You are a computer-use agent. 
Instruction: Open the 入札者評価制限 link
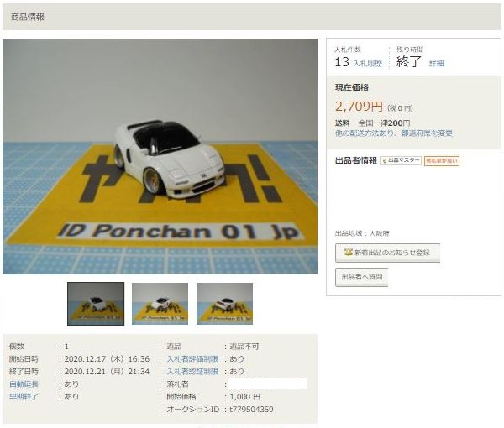(192, 359)
